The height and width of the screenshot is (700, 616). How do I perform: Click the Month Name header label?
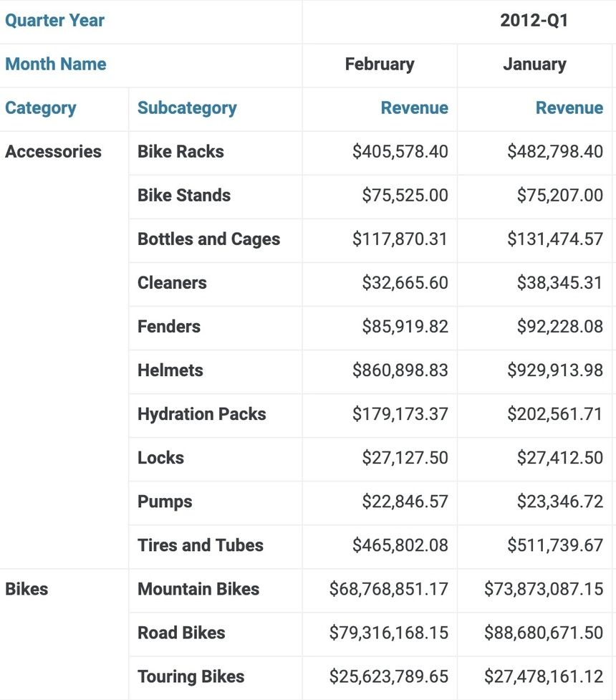pyautogui.click(x=56, y=64)
